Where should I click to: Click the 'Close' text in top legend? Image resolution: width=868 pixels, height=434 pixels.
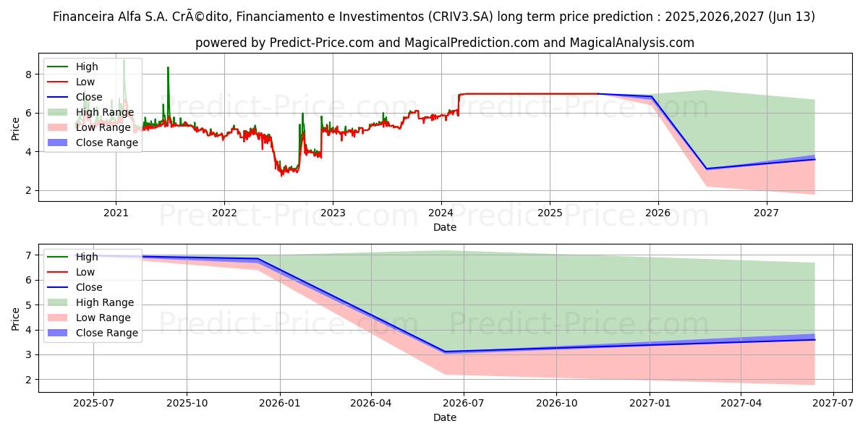tap(89, 97)
